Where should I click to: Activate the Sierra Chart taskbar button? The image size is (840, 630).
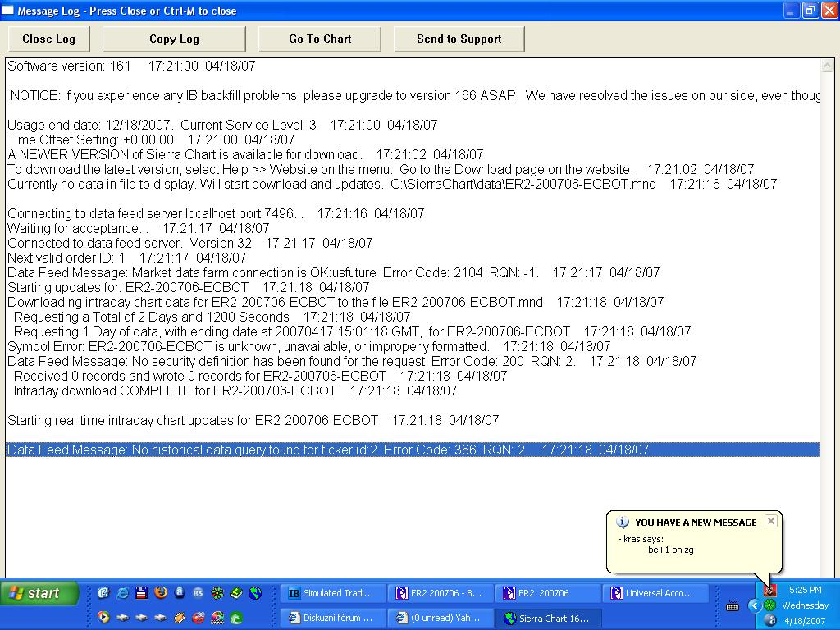point(547,618)
